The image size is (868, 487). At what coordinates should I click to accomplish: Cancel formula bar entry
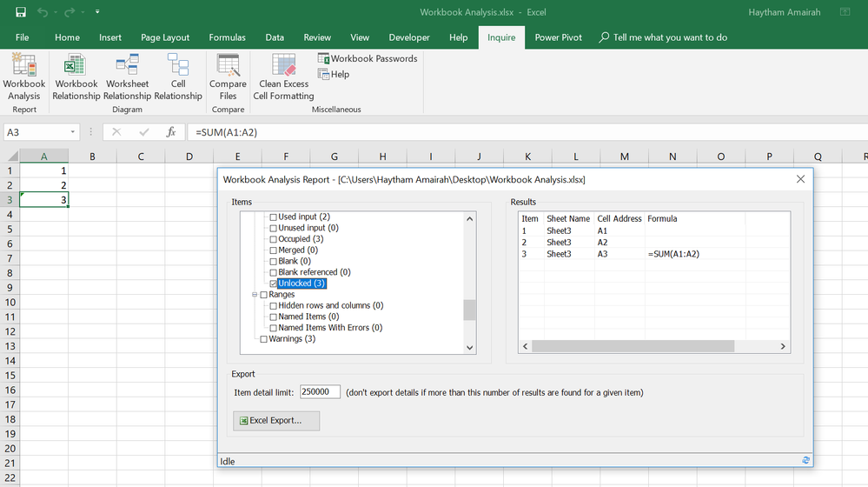click(x=116, y=132)
